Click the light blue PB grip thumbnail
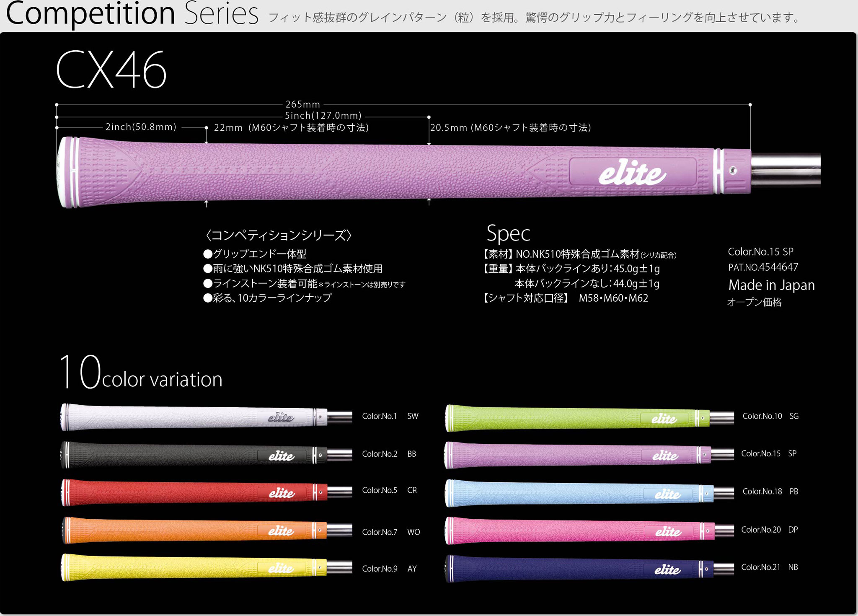The image size is (858, 616). tap(589, 493)
